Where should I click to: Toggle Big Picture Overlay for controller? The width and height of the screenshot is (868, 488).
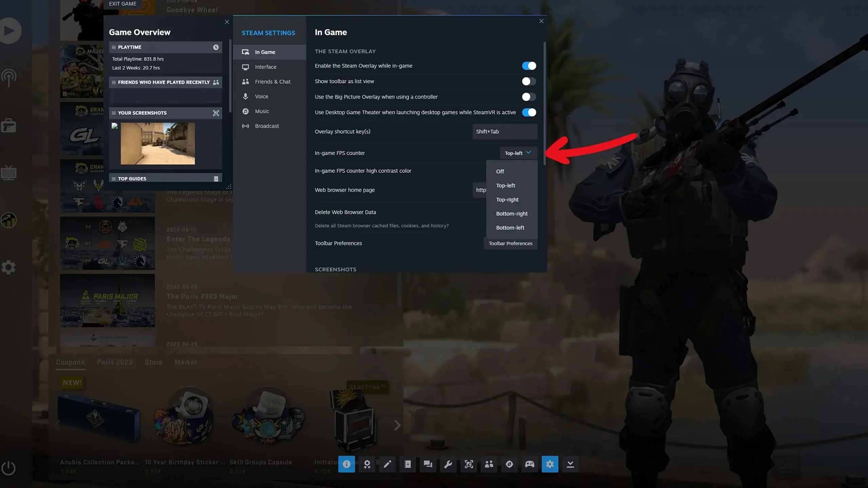(x=529, y=97)
